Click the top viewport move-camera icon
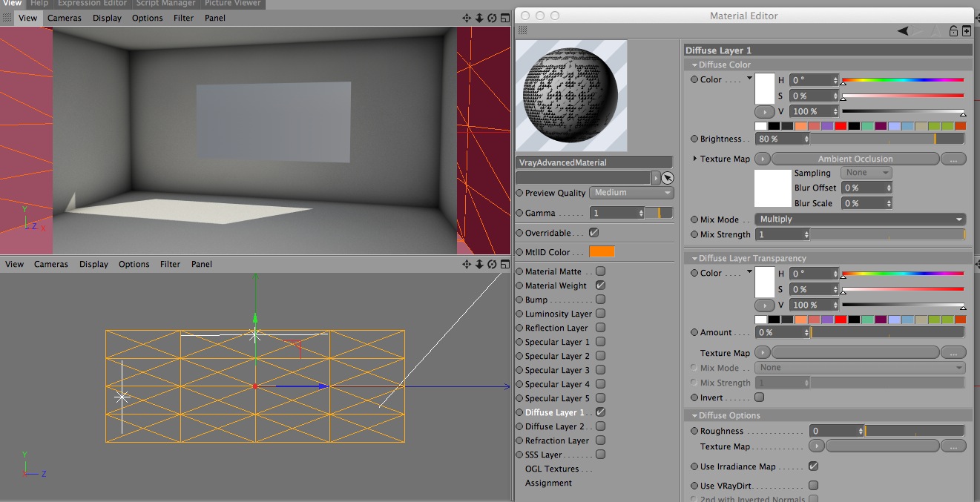The width and height of the screenshot is (980, 502). [x=467, y=18]
